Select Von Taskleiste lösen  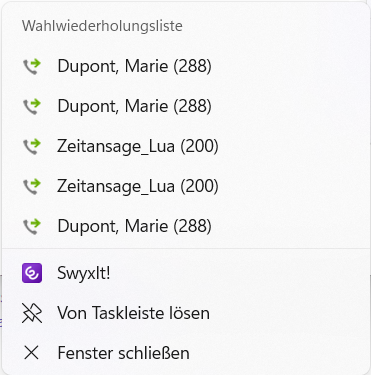185,313
